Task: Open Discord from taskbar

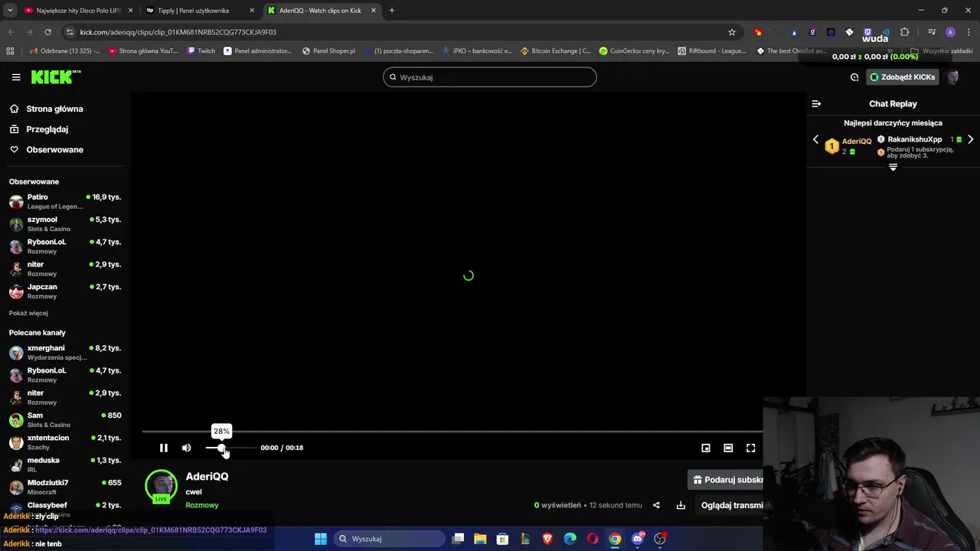Action: coord(638,539)
